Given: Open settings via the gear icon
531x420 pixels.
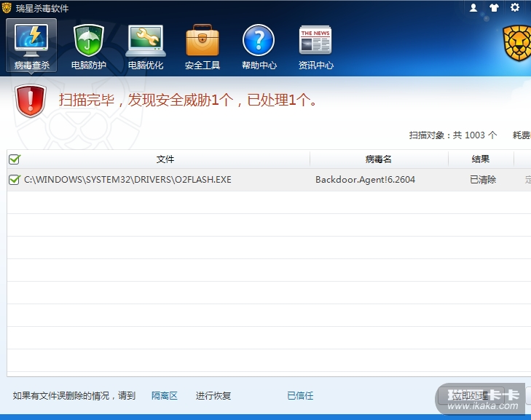Looking at the screenshot, I should [x=515, y=7].
